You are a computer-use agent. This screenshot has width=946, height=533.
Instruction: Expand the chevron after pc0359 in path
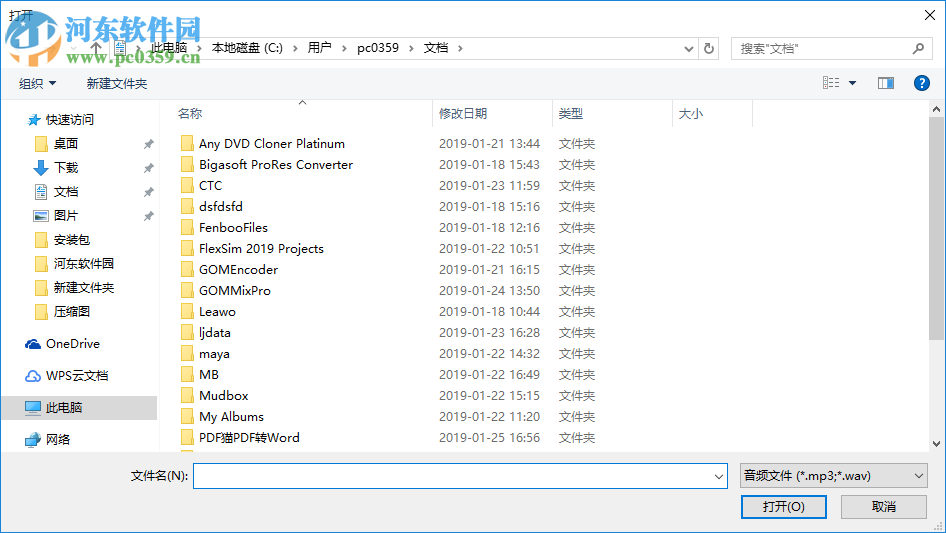(411, 48)
